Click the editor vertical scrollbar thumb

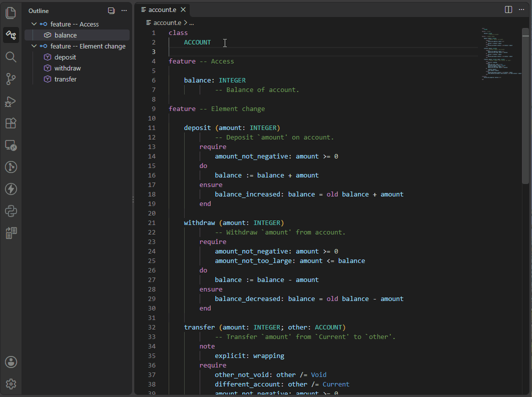pyautogui.click(x=525, y=106)
